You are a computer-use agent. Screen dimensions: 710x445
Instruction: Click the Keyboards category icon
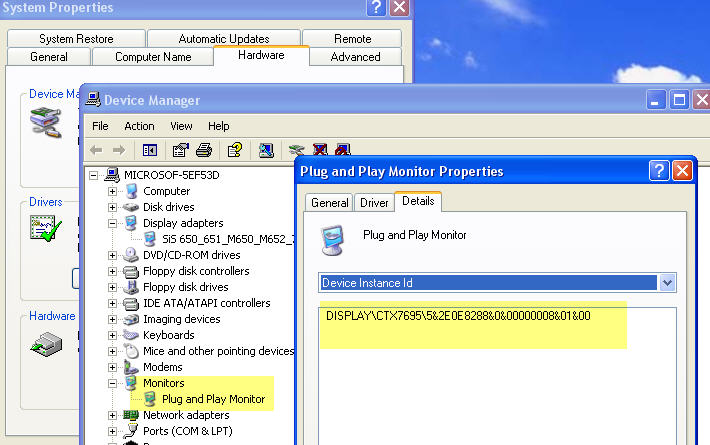131,335
